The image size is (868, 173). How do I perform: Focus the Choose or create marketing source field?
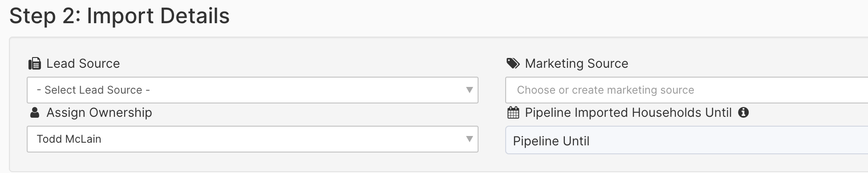pos(686,90)
